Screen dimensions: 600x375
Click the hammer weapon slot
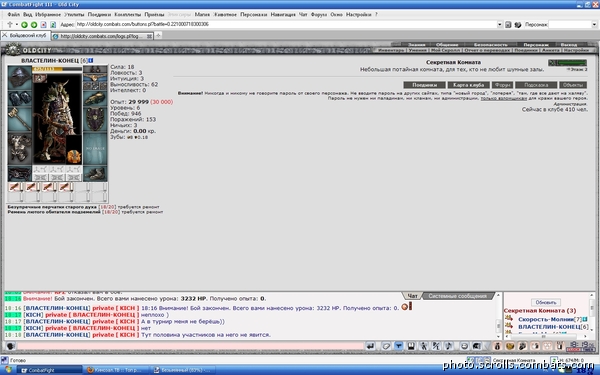[20, 119]
